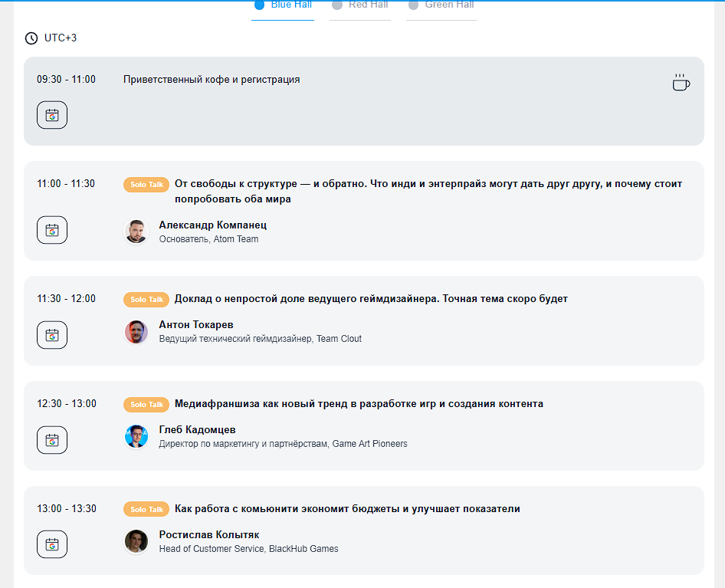The width and height of the screenshot is (725, 588).
Task: Open Глеб Кадомцев speaker avatar
Action: pyautogui.click(x=136, y=437)
